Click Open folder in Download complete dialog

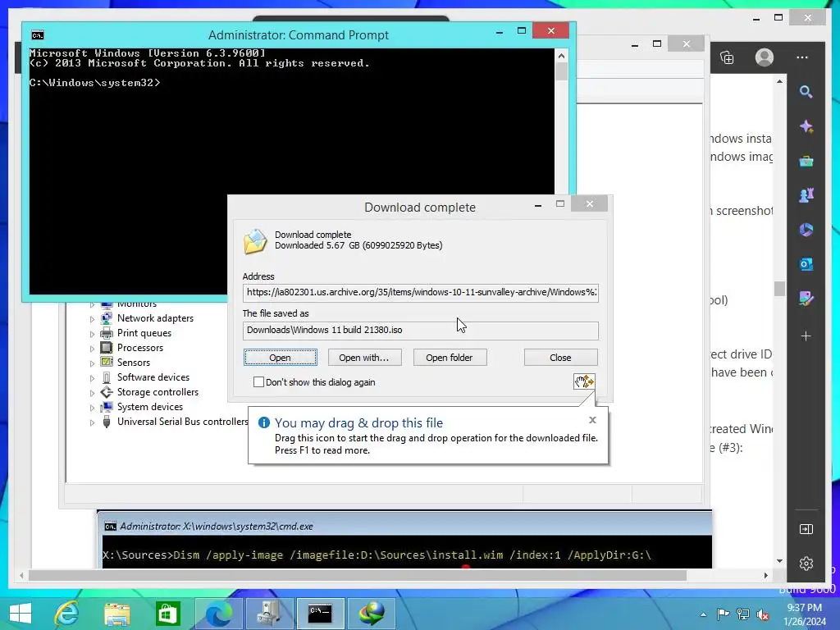tap(450, 358)
